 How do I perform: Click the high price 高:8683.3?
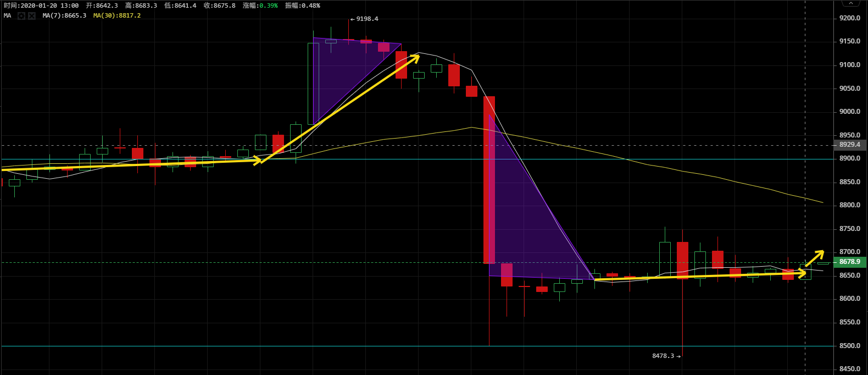pyautogui.click(x=141, y=5)
